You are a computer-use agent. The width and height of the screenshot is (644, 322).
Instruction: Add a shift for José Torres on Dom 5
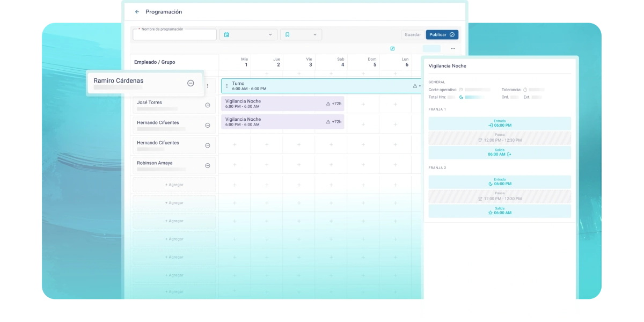pos(363,104)
